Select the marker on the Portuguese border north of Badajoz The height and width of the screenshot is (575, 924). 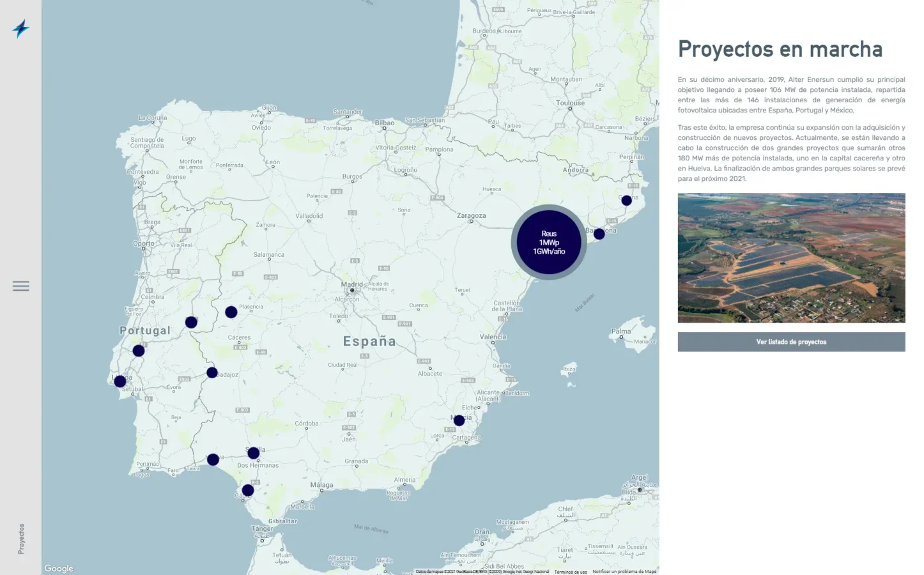tap(191, 322)
